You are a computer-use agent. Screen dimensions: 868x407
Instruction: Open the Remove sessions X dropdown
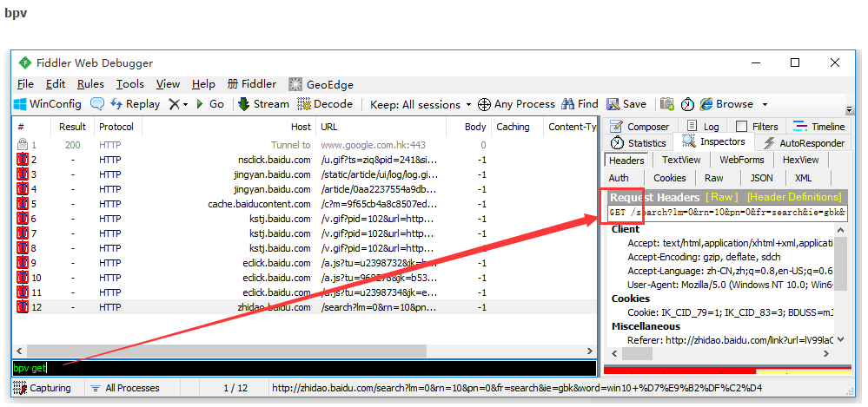(179, 104)
